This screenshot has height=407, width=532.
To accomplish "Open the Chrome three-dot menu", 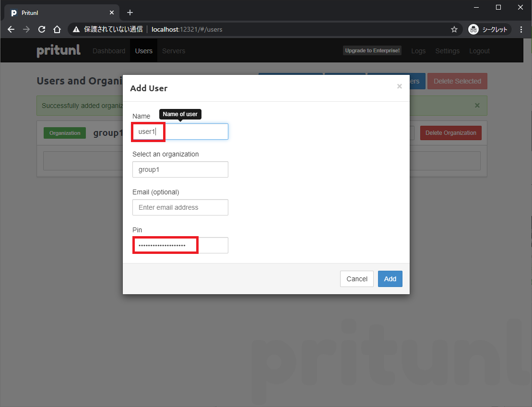I will (x=521, y=30).
